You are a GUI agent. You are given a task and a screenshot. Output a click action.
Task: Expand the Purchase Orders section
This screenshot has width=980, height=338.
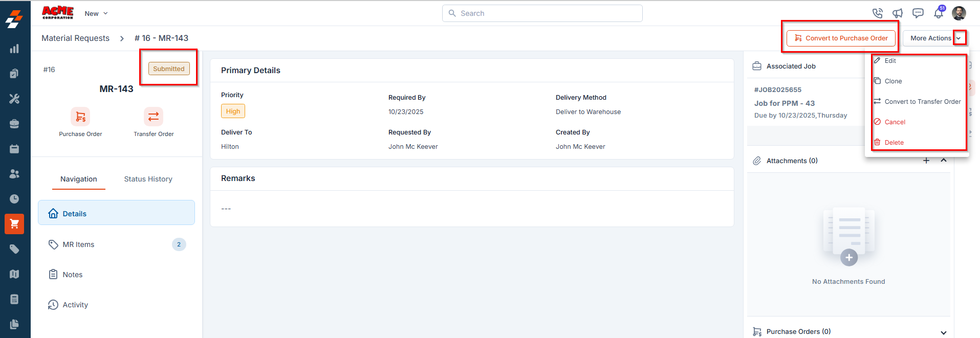(x=944, y=332)
